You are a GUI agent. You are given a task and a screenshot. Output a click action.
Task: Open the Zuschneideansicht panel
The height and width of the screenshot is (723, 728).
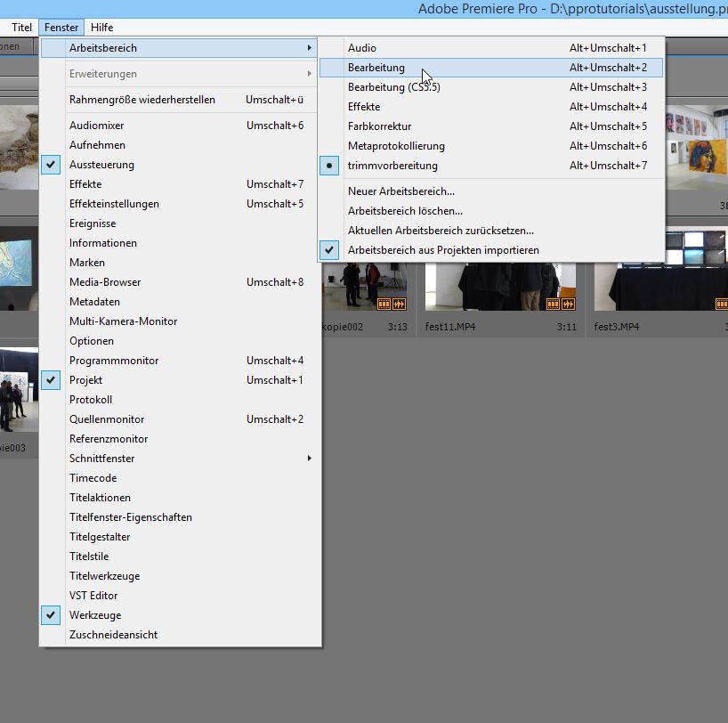[x=179, y=635]
